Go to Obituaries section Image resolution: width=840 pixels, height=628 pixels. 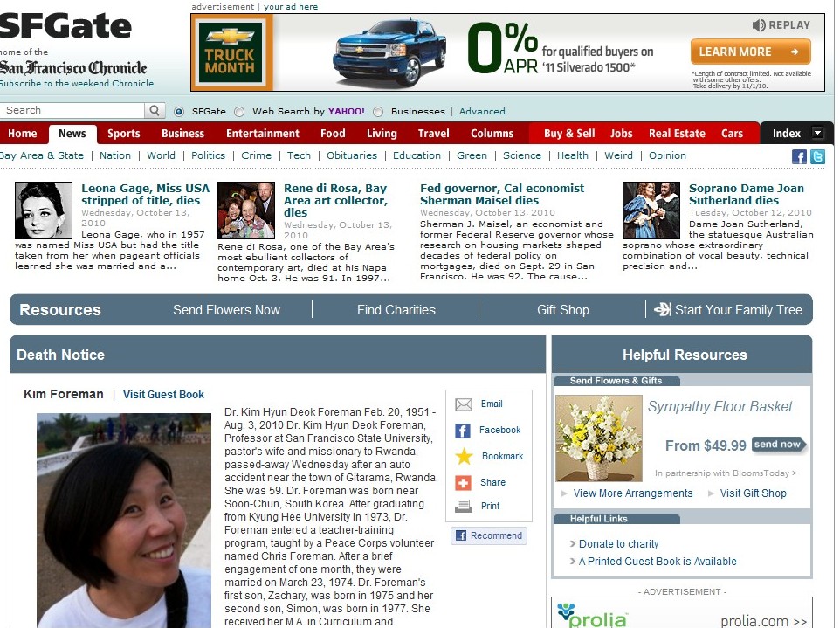coord(352,155)
